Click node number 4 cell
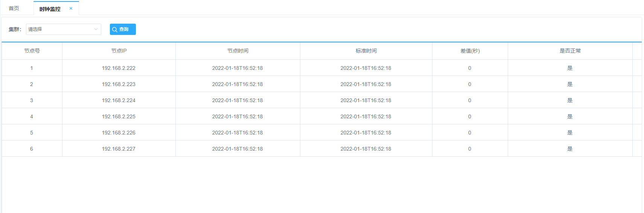The height and width of the screenshot is (213, 644). coord(32,116)
